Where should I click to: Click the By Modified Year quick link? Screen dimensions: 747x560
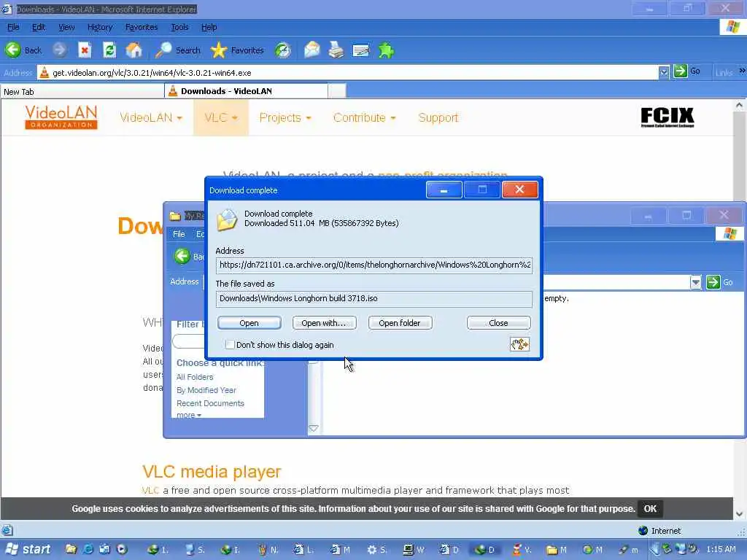(x=206, y=390)
